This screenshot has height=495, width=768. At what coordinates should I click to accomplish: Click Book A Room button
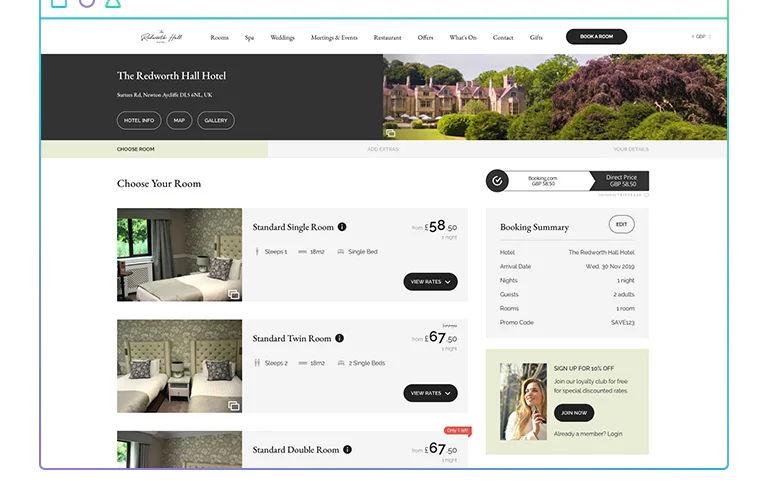pos(596,37)
